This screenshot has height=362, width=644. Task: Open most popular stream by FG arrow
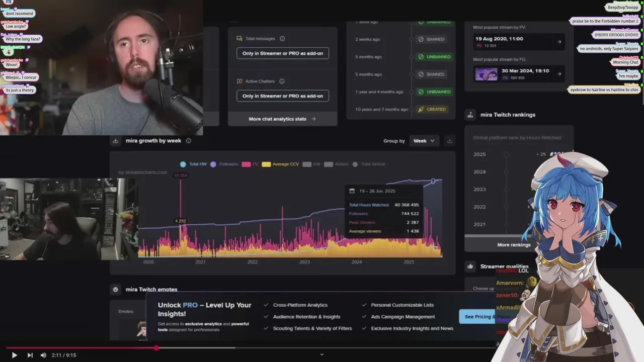(559, 74)
